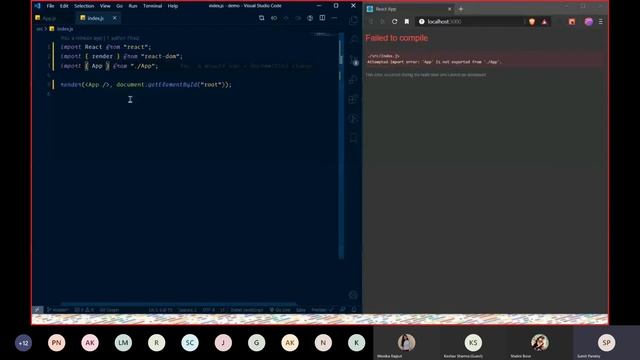Viewport: 640px width, 360px height.
Task: Click the orange extension icon in browser
Action: (572, 22)
